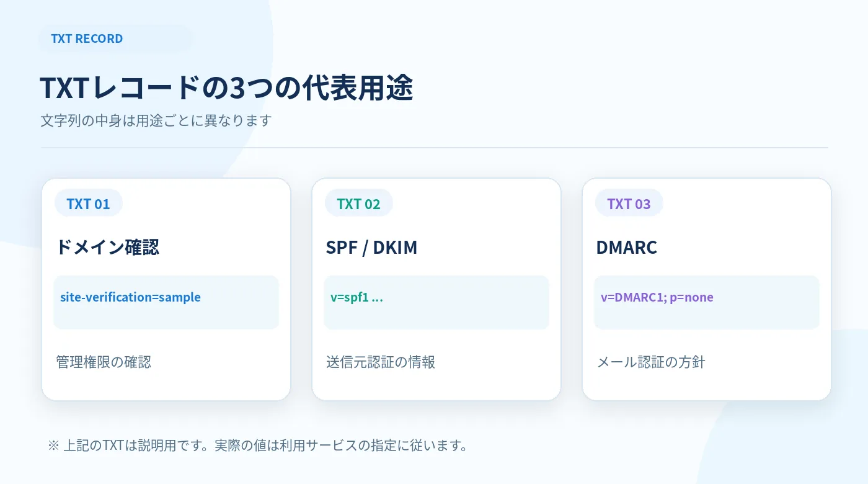Screen dimensions: 868x484
Task: Click the v=spf1 … code box
Action: click(x=436, y=302)
